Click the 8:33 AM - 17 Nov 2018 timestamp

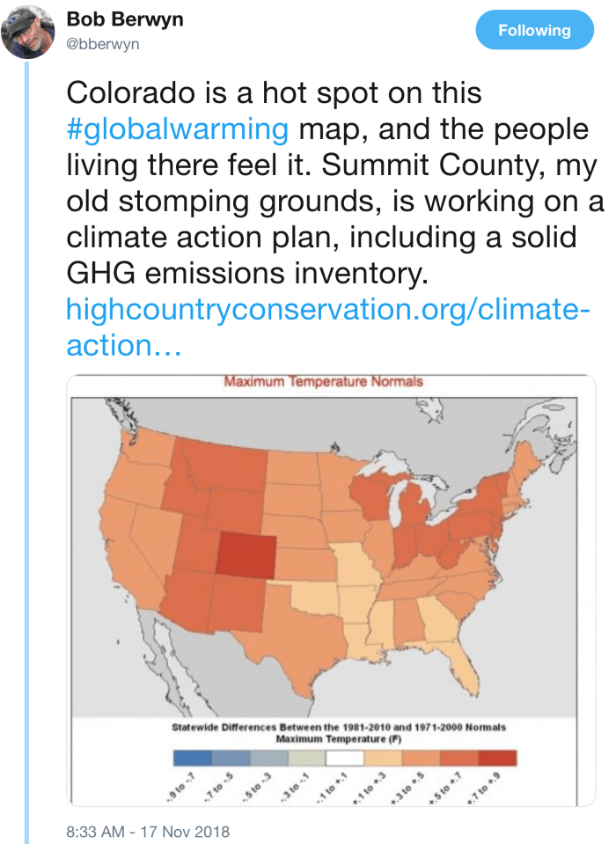tap(147, 831)
